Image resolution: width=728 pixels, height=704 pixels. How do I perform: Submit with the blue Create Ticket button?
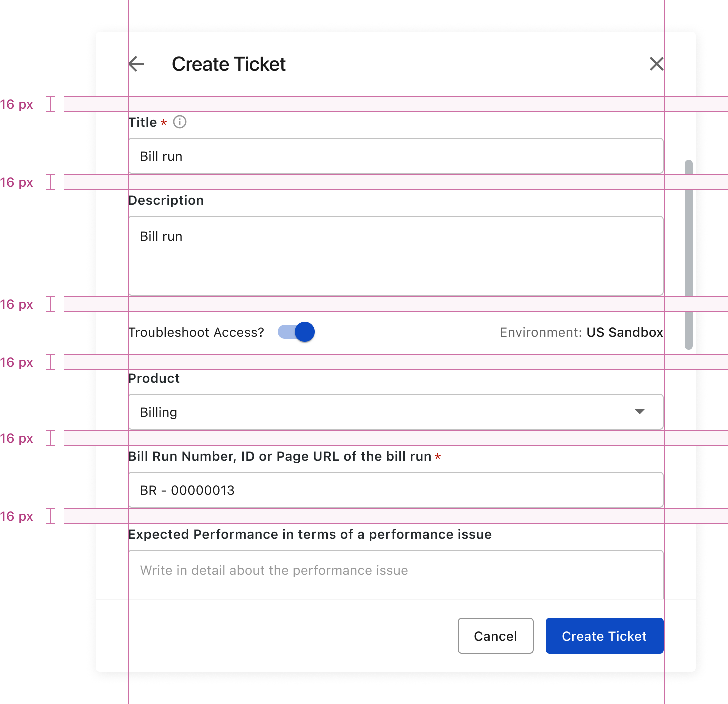coord(604,636)
